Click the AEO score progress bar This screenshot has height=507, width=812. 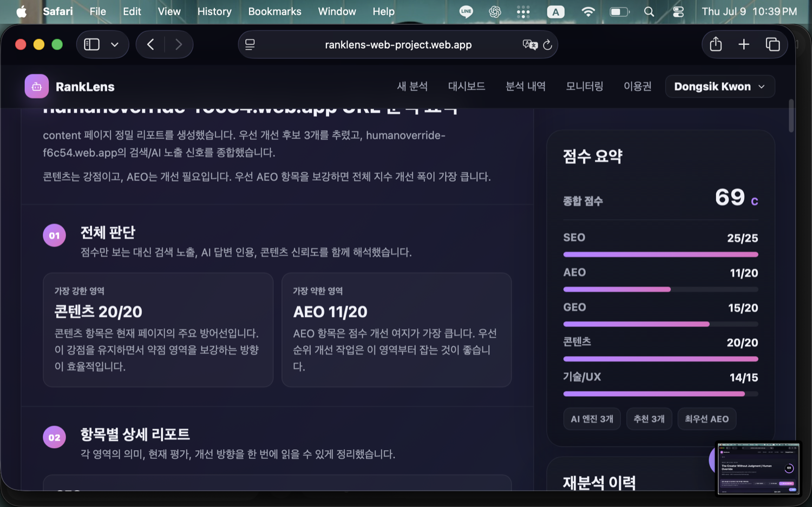tap(660, 289)
